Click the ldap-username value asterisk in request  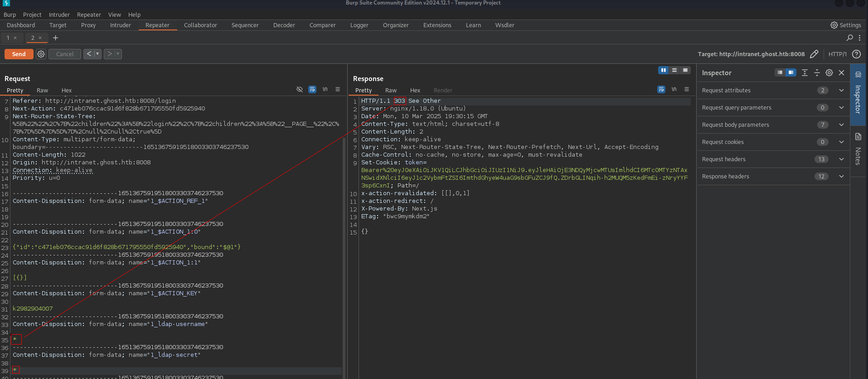(15, 339)
